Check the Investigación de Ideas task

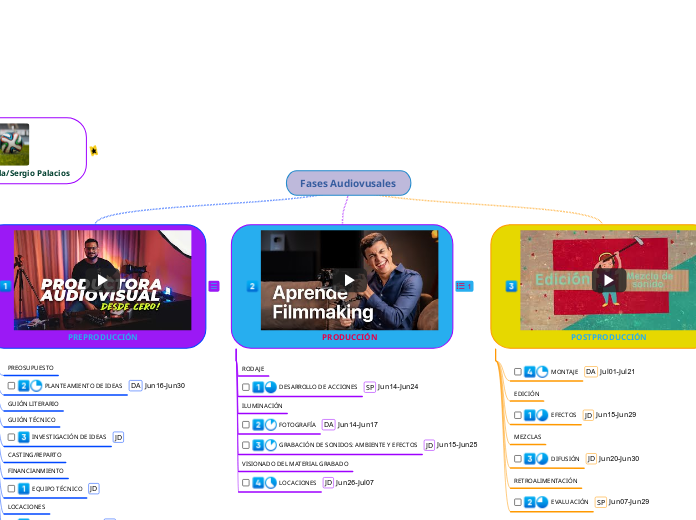(12, 437)
